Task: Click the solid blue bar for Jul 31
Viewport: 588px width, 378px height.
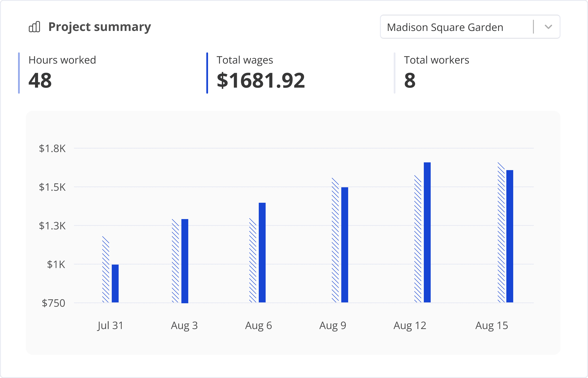Action: (115, 283)
